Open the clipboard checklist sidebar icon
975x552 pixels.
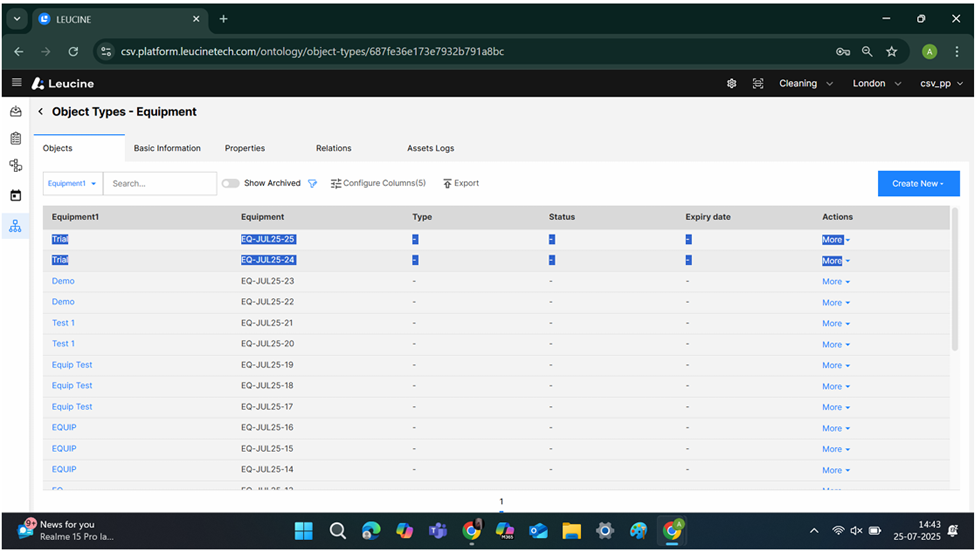(15, 139)
